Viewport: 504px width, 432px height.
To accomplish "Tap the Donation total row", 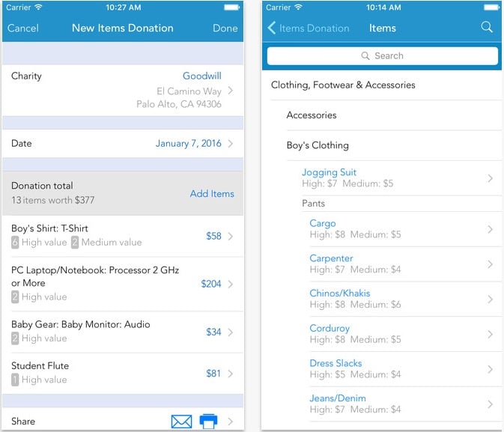I will [x=123, y=193].
